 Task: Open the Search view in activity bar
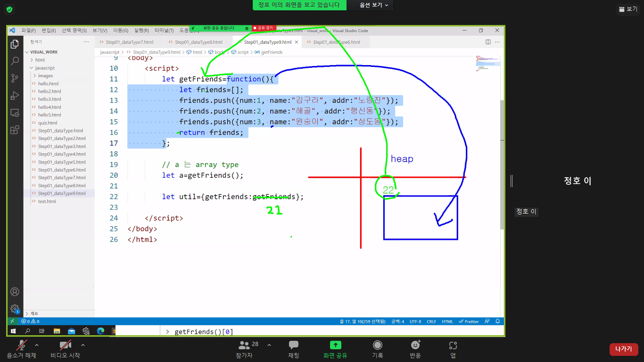15,61
